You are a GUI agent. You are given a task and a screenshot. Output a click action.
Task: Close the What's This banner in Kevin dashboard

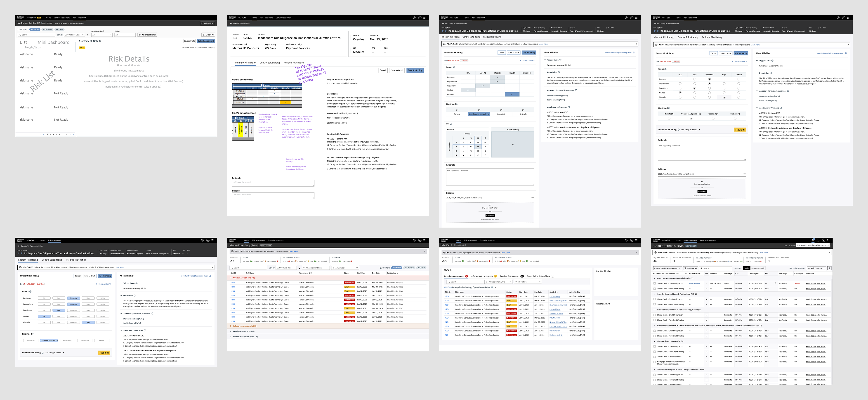coord(829,252)
